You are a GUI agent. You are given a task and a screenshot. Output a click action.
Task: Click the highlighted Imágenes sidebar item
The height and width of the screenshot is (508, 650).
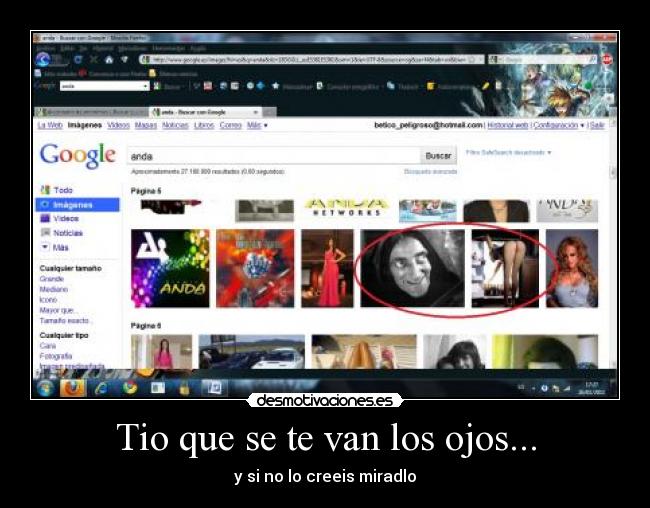(78, 204)
